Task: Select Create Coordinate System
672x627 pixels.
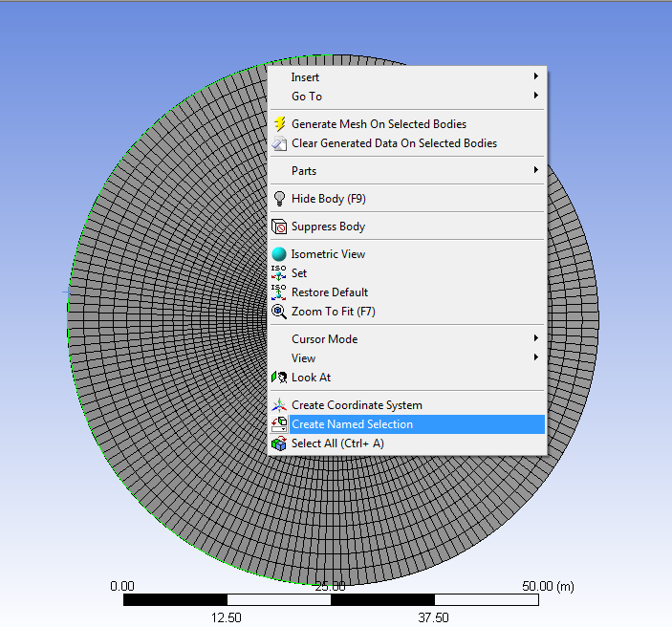Action: tap(407, 405)
